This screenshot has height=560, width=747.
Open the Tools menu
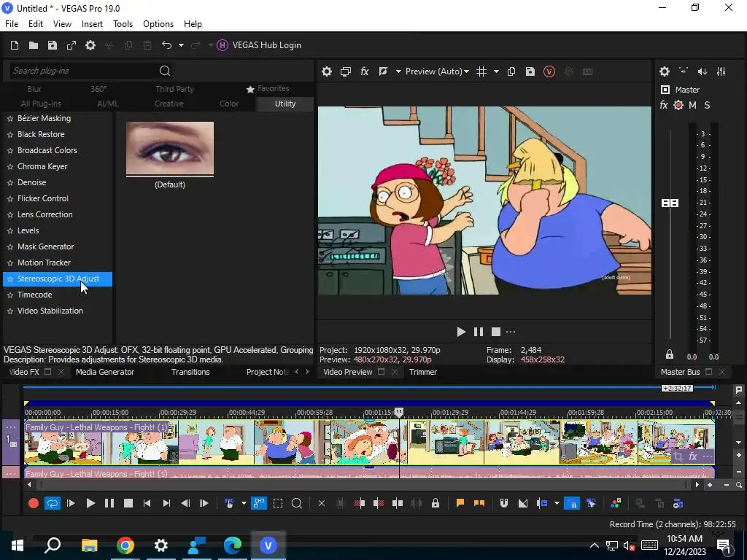(x=123, y=24)
